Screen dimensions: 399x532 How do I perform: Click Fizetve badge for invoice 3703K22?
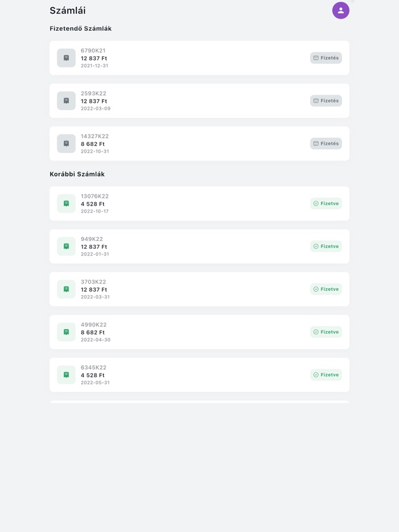tap(325, 289)
